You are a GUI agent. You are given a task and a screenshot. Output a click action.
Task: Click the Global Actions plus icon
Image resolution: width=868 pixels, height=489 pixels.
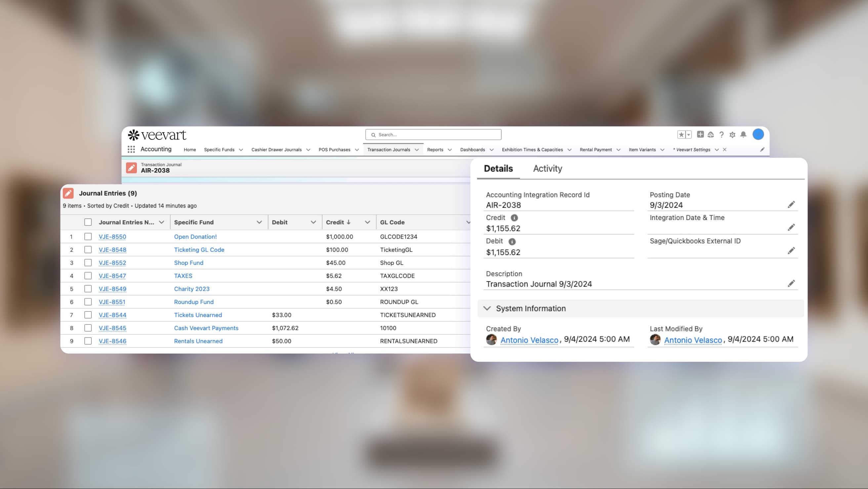[x=700, y=134]
